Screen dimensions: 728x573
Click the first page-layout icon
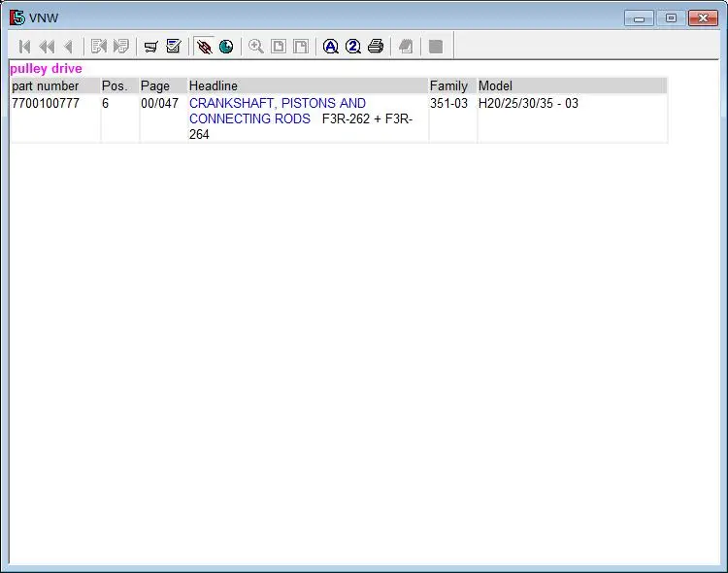(x=279, y=47)
